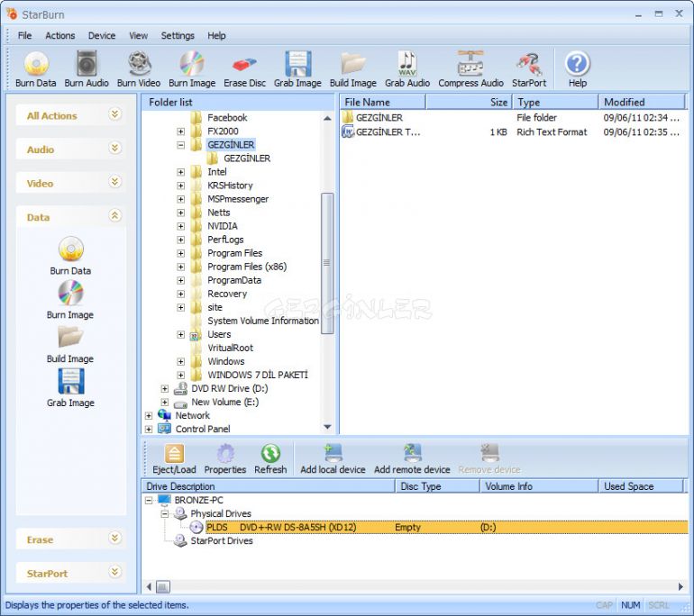This screenshot has width=694, height=616.
Task: Expand the All Actions panel
Action: pyautogui.click(x=114, y=114)
